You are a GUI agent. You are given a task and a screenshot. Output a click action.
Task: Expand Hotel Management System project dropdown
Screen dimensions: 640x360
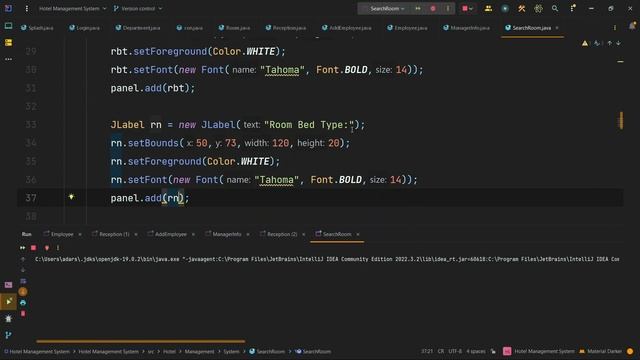(73, 8)
